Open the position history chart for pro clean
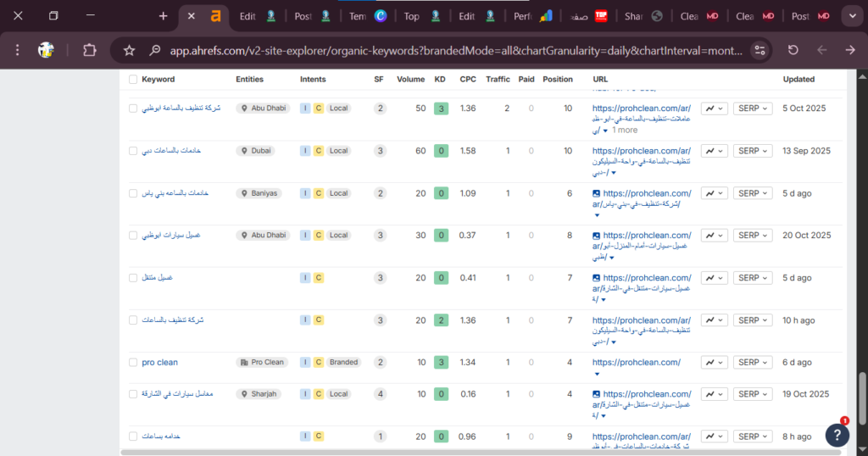Image resolution: width=868 pixels, height=456 pixels. (x=715, y=363)
